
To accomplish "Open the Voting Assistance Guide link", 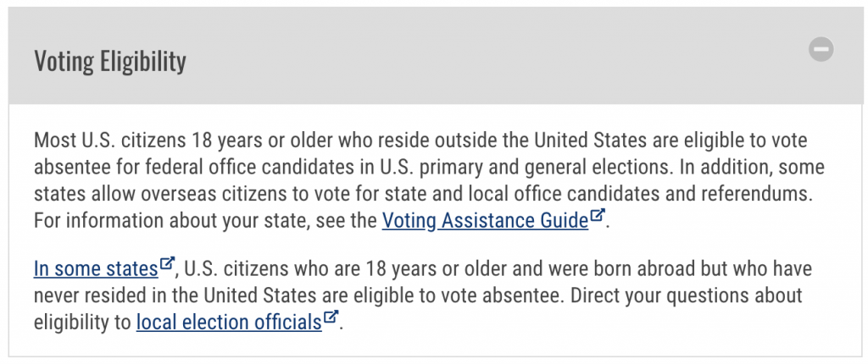I will [485, 220].
